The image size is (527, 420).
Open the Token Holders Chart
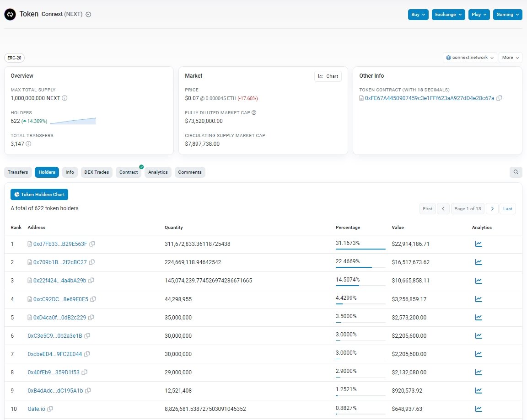pos(39,194)
